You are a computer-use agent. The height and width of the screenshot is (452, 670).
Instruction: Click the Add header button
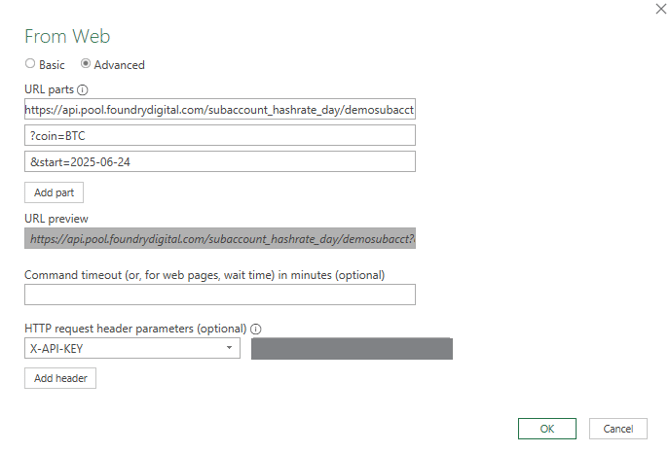click(x=60, y=378)
